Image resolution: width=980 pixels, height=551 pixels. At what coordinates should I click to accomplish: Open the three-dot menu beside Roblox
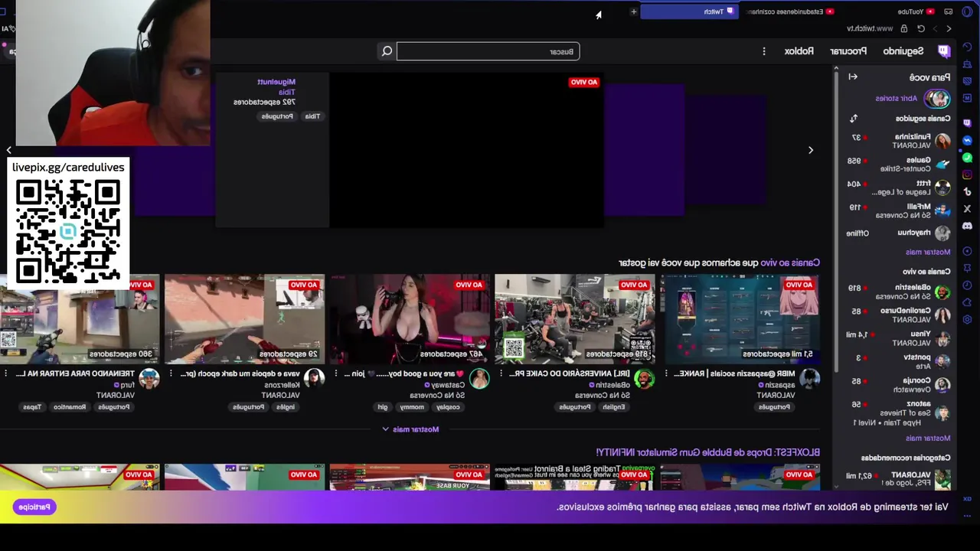click(763, 51)
